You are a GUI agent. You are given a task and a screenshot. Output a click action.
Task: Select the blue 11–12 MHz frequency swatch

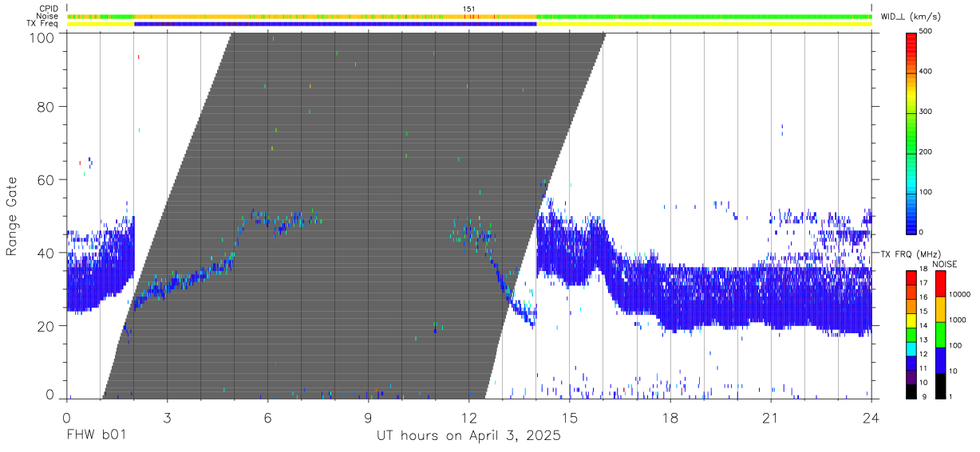click(x=911, y=363)
